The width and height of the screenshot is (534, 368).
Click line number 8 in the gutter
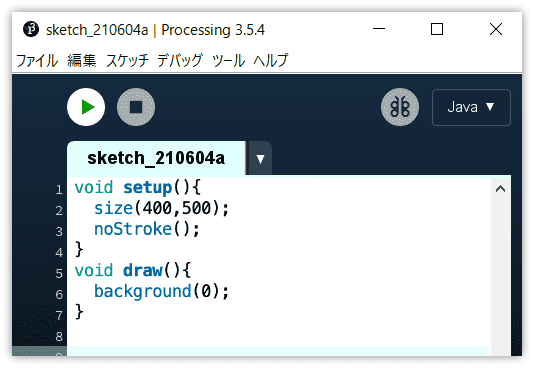[x=59, y=336]
